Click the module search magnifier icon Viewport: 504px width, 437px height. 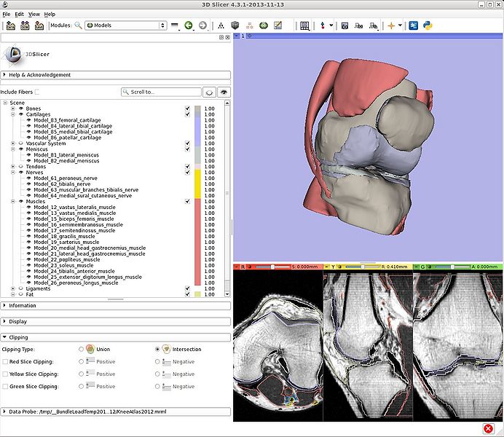[x=78, y=25]
